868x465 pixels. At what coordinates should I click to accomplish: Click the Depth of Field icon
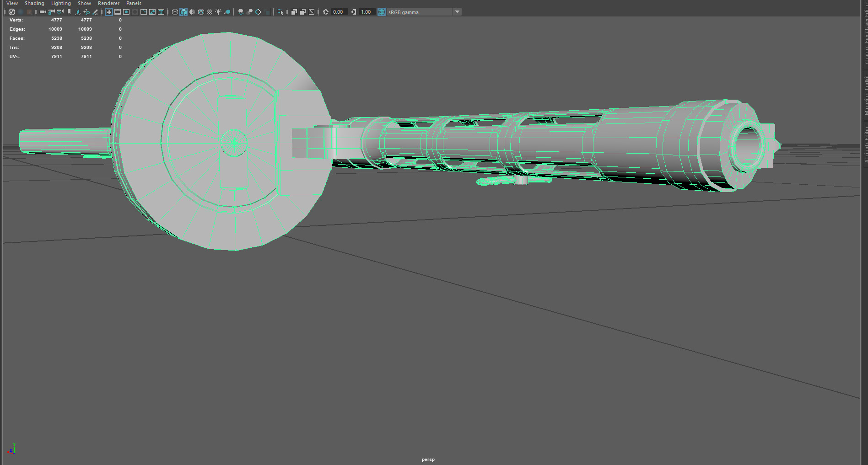point(267,12)
